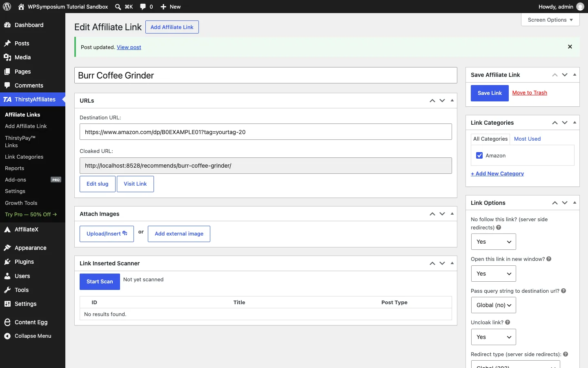This screenshot has height=368, width=588.
Task: Open the Uncloak link dropdown
Action: pos(493,337)
